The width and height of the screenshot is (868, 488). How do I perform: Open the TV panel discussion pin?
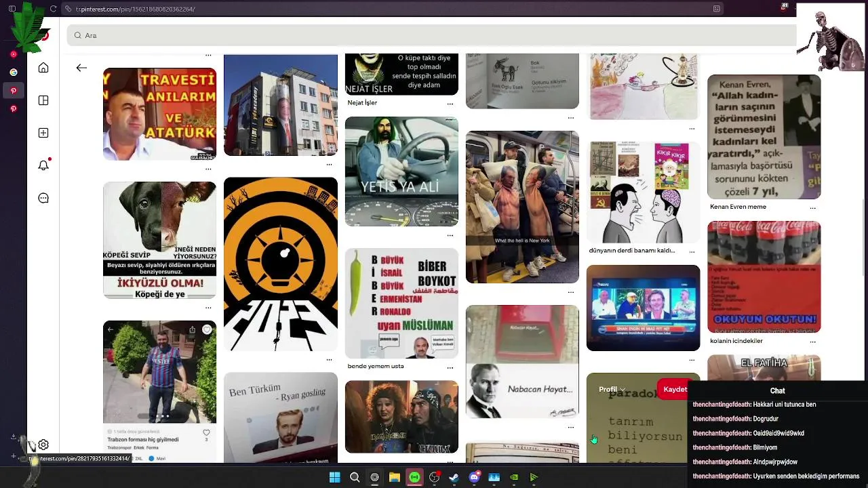(x=643, y=308)
